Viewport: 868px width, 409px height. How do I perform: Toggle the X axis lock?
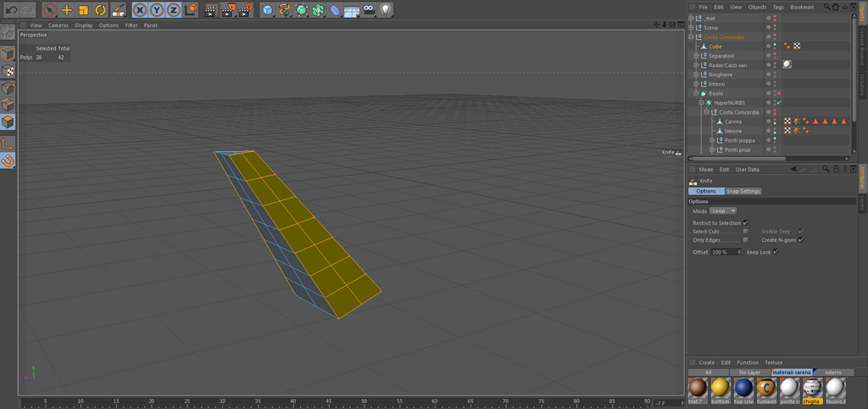pos(141,9)
